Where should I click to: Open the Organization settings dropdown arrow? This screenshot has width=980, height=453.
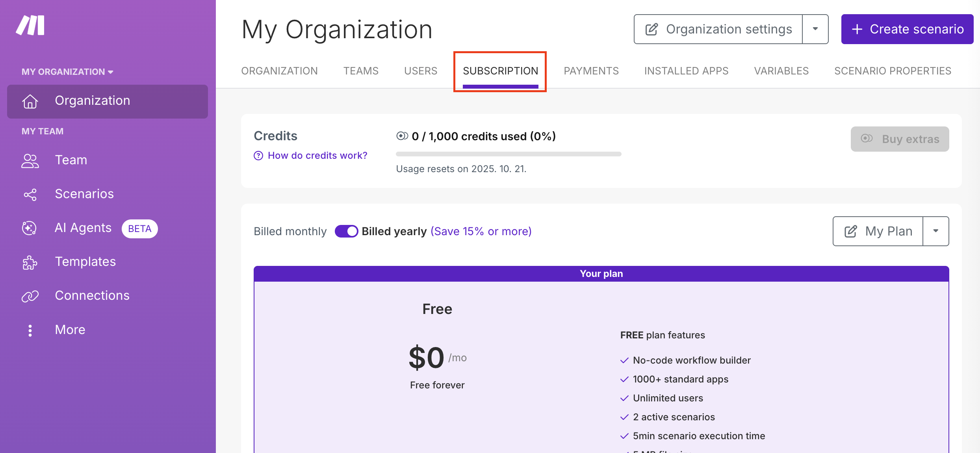point(815,29)
